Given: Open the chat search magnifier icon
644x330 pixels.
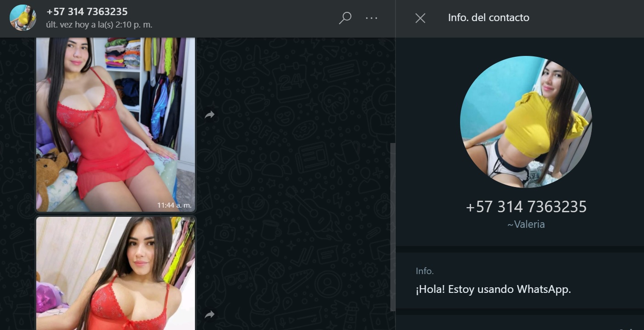Looking at the screenshot, I should [345, 18].
